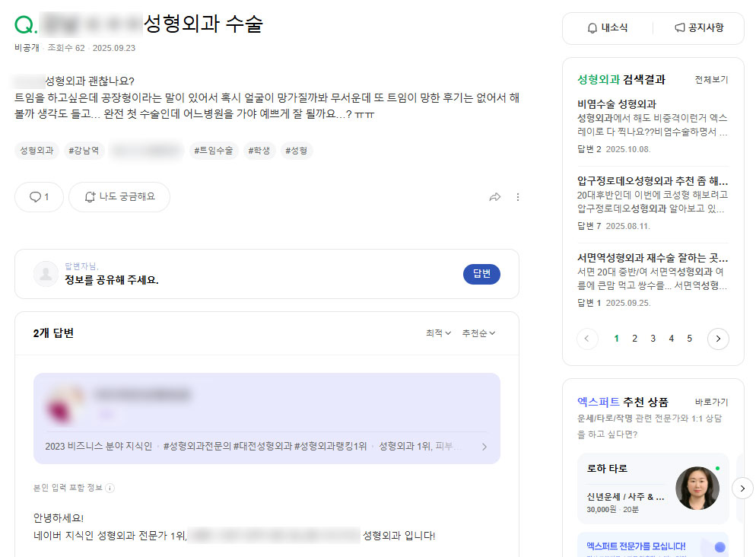Open the 비염수술 성형외과 search result
The height and width of the screenshot is (557, 756).
pyautogui.click(x=617, y=103)
